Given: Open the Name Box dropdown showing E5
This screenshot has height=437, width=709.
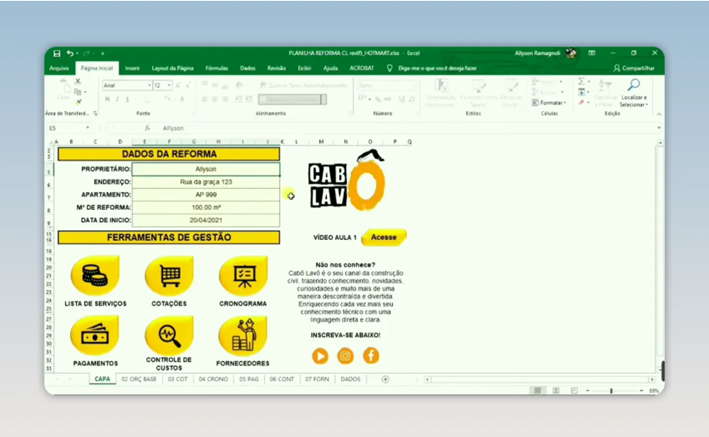Looking at the screenshot, I should pyautogui.click(x=87, y=128).
